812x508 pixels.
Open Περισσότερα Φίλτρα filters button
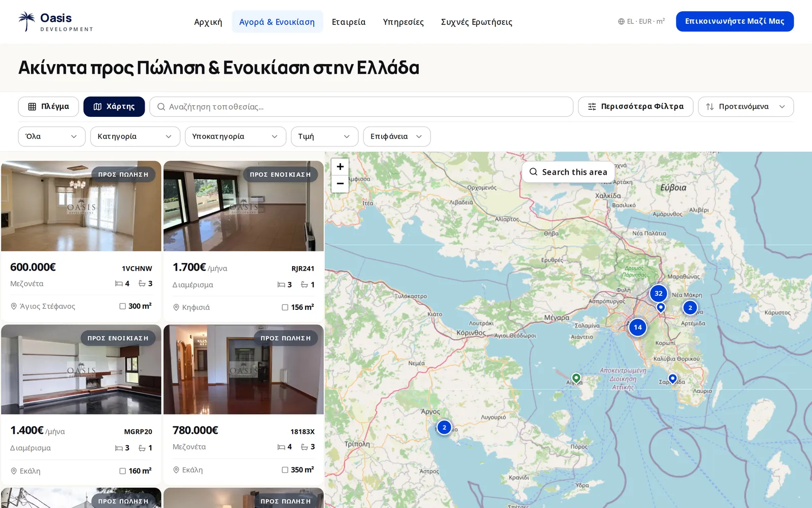635,107
